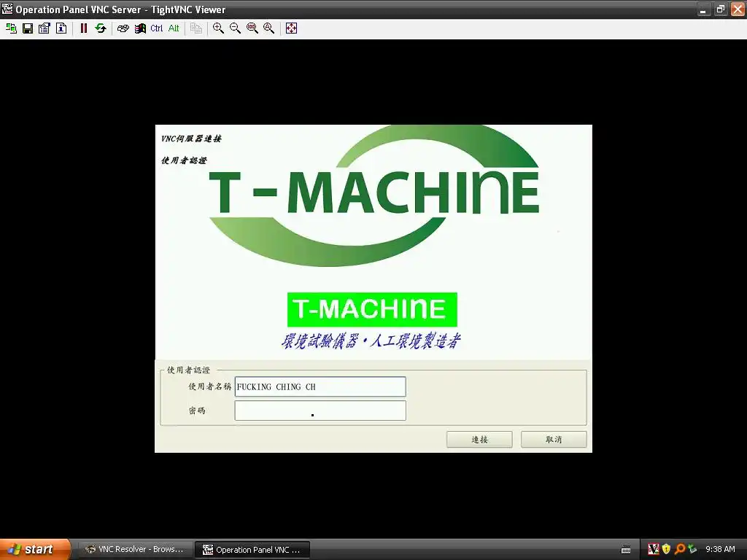Click the 使用者名稱 label text
The height and width of the screenshot is (560, 747).
[x=209, y=386]
